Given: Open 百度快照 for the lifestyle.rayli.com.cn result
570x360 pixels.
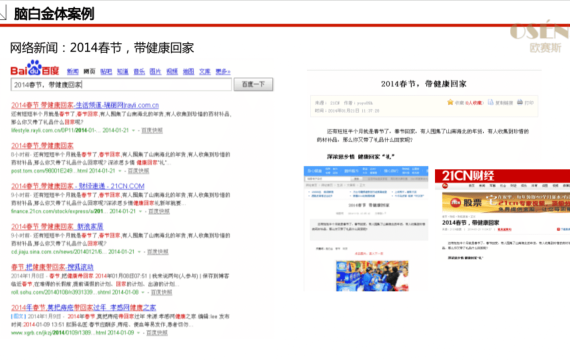Looking at the screenshot, I should [x=152, y=130].
